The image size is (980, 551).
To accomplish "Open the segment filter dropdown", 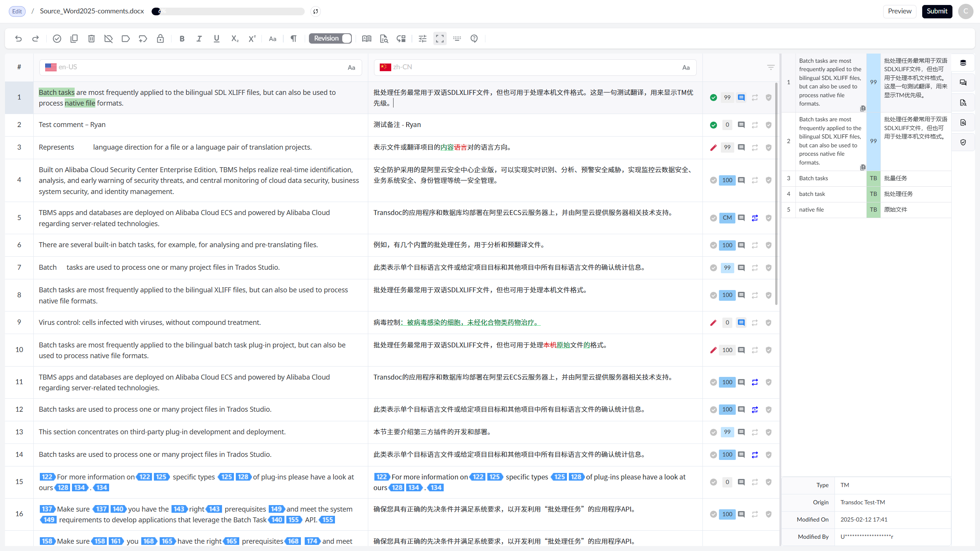I will [771, 67].
